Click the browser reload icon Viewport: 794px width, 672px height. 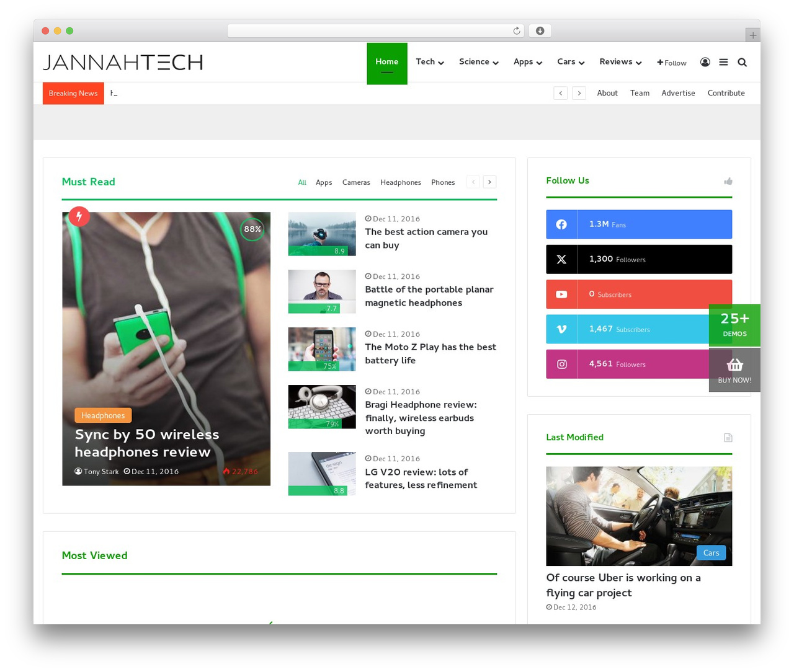pos(516,31)
